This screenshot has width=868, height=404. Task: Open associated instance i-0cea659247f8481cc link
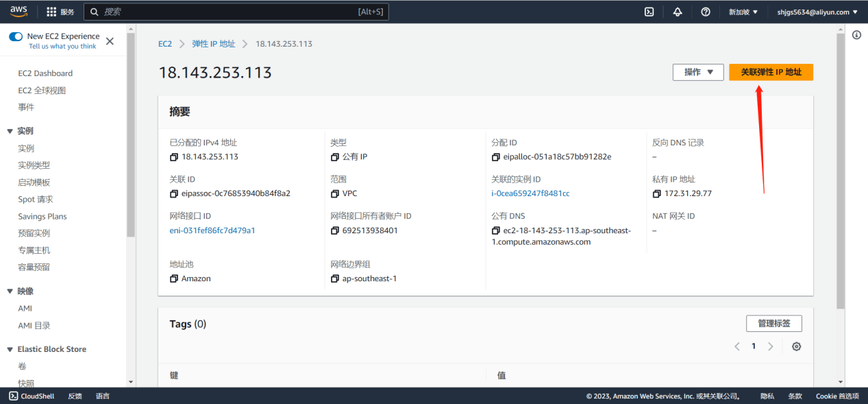coord(530,193)
